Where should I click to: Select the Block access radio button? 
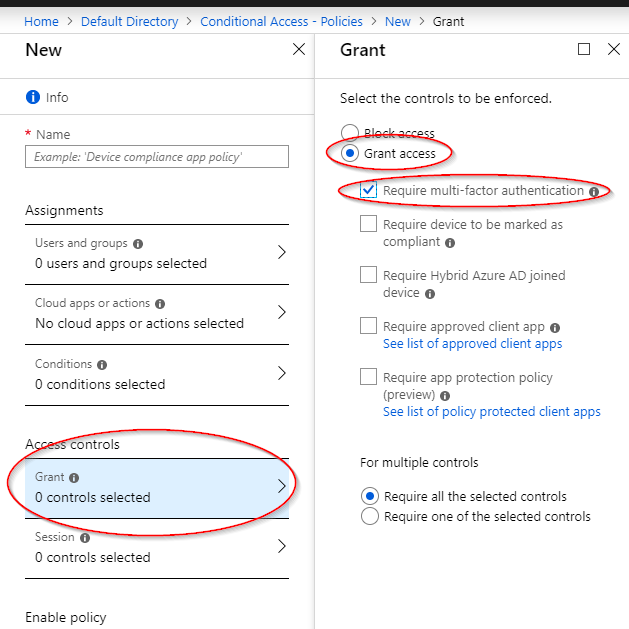[x=350, y=132]
